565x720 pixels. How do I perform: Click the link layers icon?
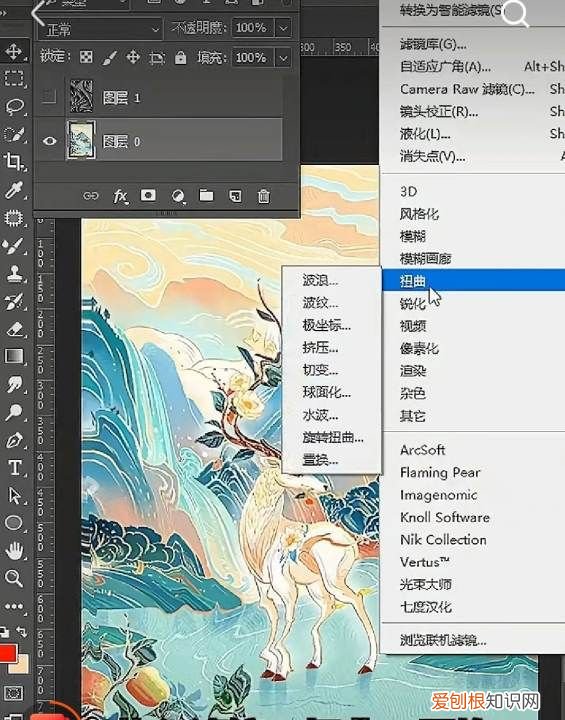[x=90, y=196]
